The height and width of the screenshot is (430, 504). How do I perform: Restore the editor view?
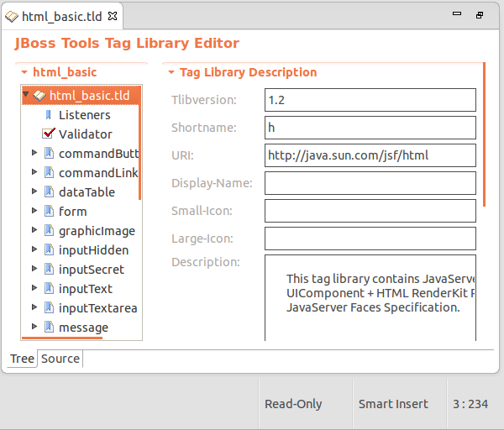480,15
